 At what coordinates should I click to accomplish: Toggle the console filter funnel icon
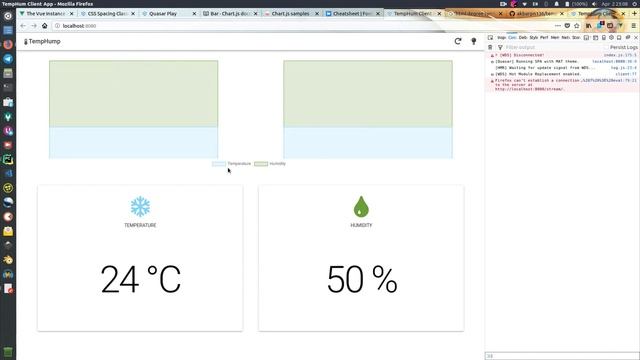coord(500,47)
